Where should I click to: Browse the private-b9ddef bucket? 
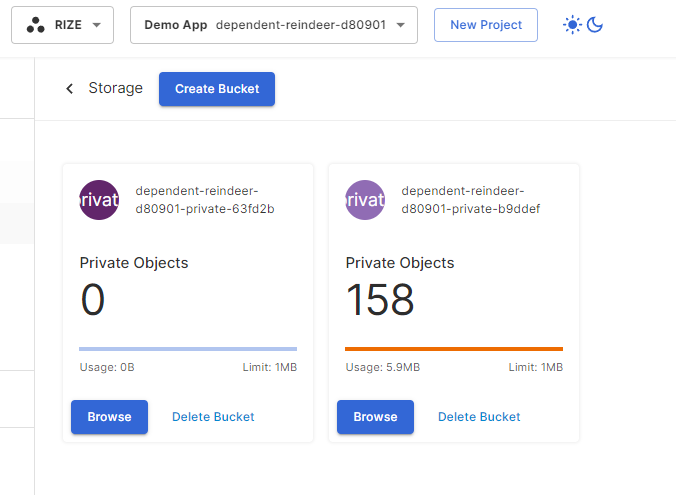(x=375, y=417)
